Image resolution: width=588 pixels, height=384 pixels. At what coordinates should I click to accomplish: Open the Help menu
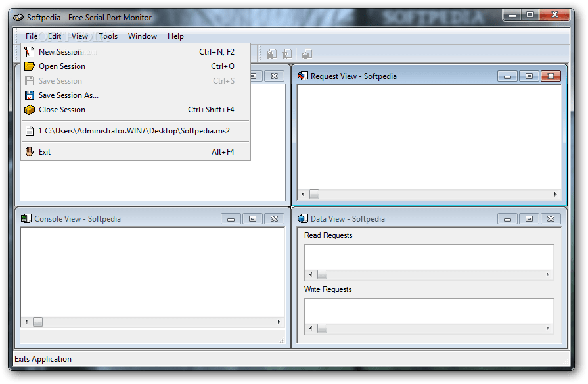pos(175,36)
